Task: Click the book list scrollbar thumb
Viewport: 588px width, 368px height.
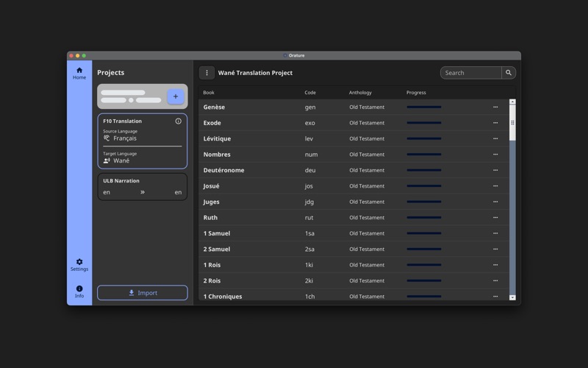Action: (512, 122)
